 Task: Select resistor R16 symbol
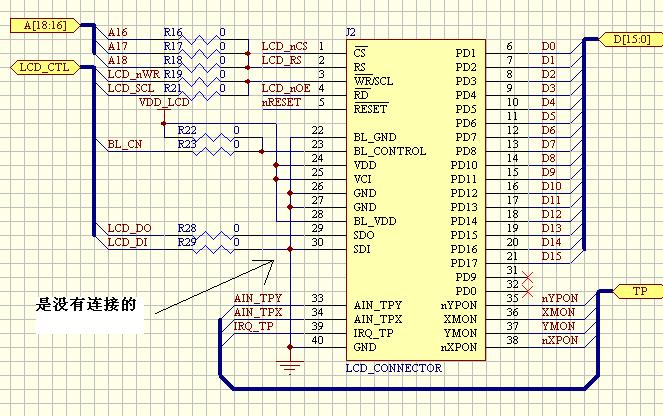(209, 46)
